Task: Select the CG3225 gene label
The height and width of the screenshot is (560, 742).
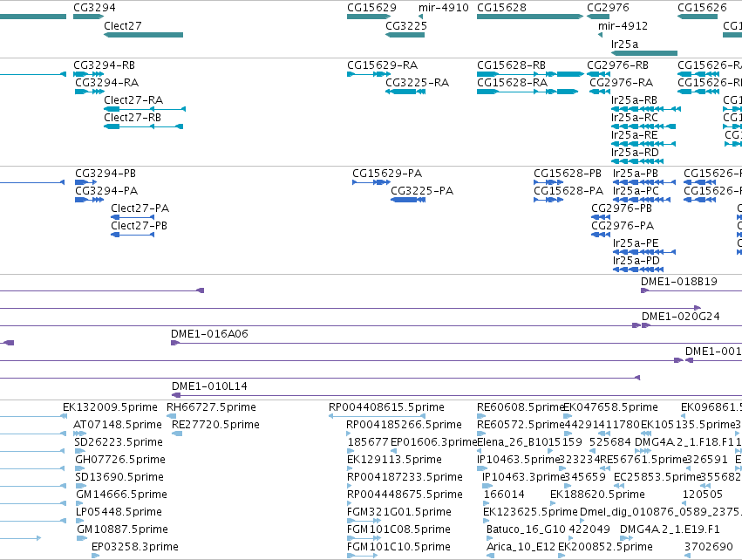Action: [x=406, y=26]
